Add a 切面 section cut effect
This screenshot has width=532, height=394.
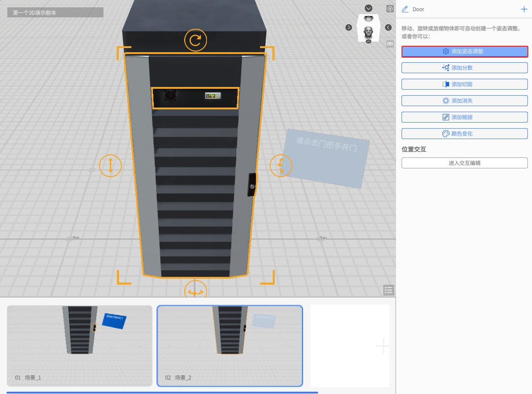(x=464, y=84)
